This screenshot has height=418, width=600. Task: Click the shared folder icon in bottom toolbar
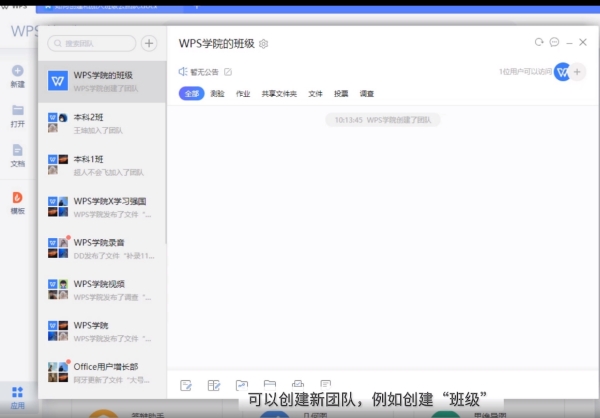242,385
